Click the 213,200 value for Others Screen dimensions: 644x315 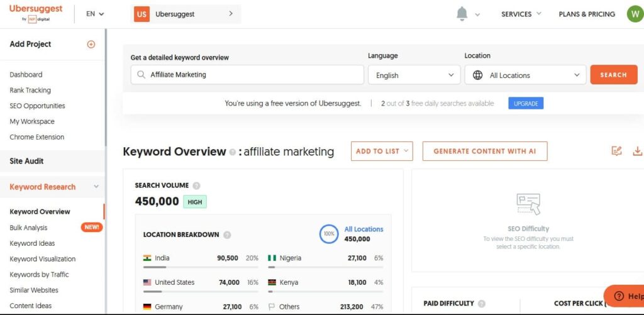352,306
